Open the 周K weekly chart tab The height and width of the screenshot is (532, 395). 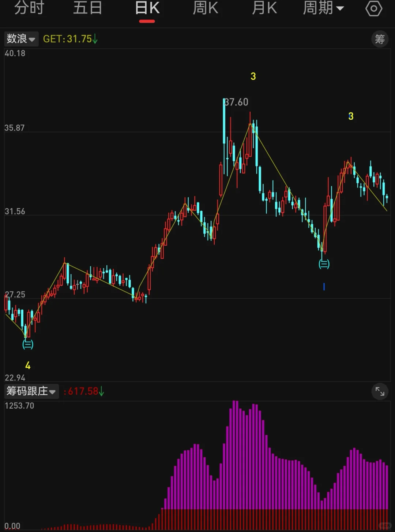click(x=206, y=8)
